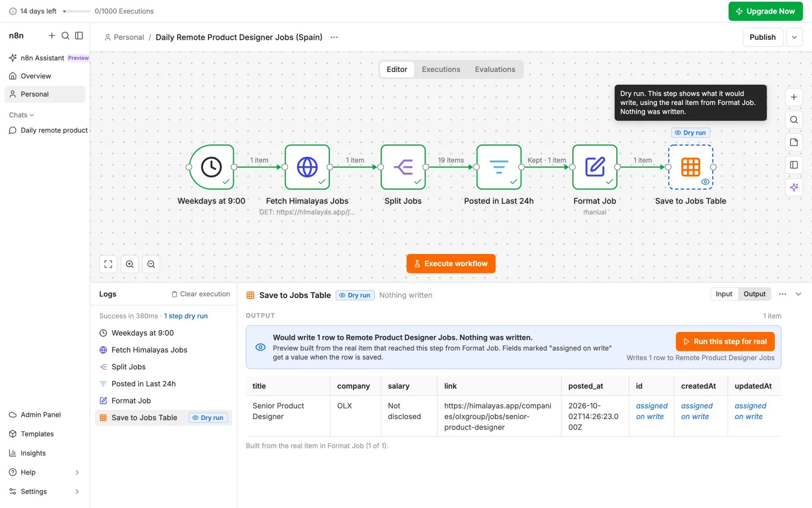Click the Split Jobs node icon
812x508 pixels.
[403, 167]
